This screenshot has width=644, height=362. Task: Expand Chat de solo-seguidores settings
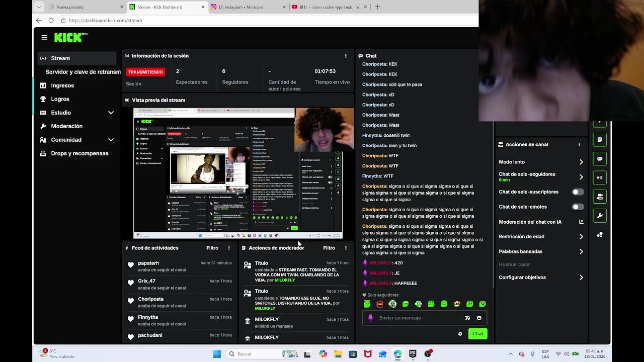click(581, 177)
